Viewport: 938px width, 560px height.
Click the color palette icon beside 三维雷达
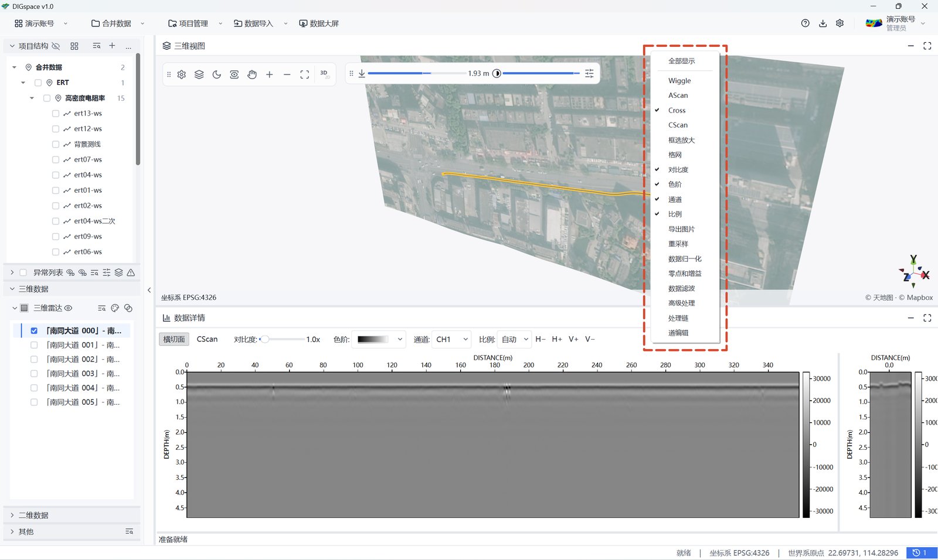(115, 308)
